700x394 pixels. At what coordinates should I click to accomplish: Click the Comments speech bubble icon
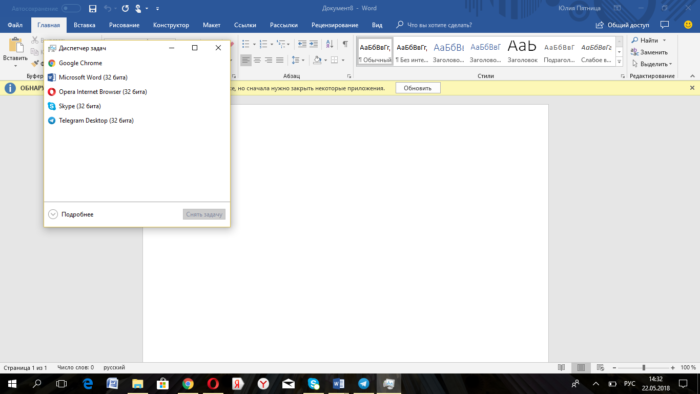point(664,25)
